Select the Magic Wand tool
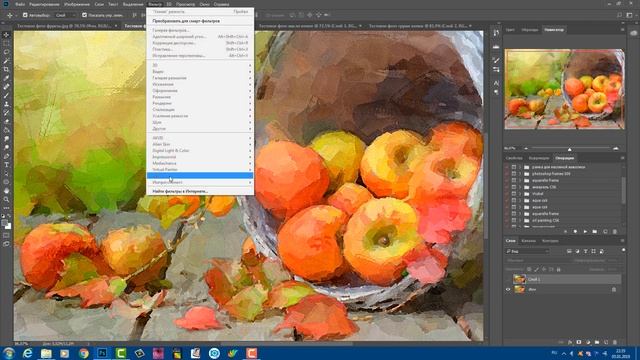Image resolution: width=640 pixels, height=360 pixels. 6,60
